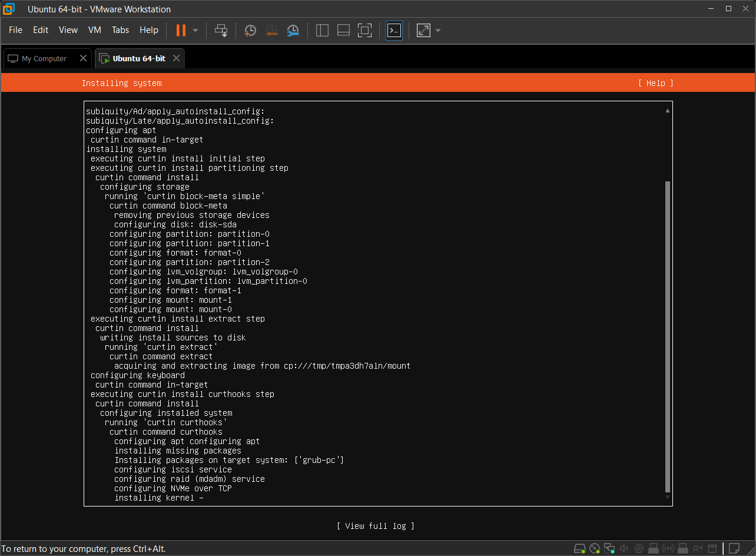
Task: Click the hard disk status icon
Action: 580,548
